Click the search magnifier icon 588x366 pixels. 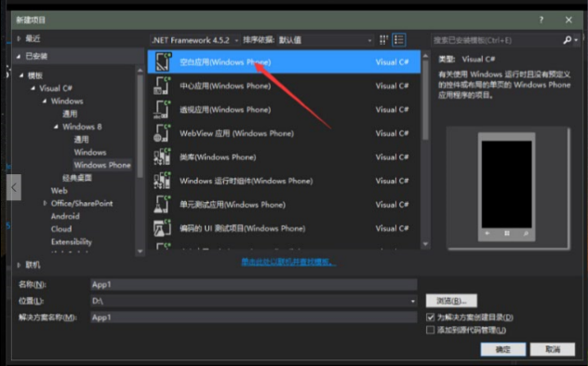tap(568, 40)
